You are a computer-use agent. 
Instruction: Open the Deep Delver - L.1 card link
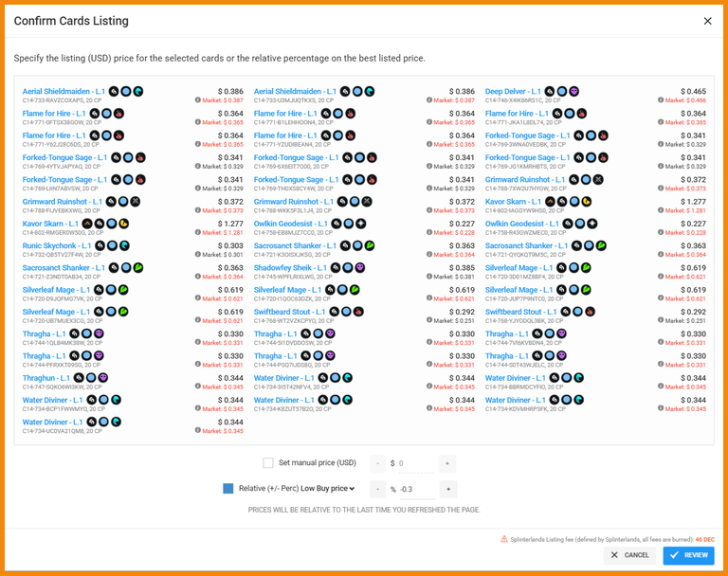click(513, 92)
